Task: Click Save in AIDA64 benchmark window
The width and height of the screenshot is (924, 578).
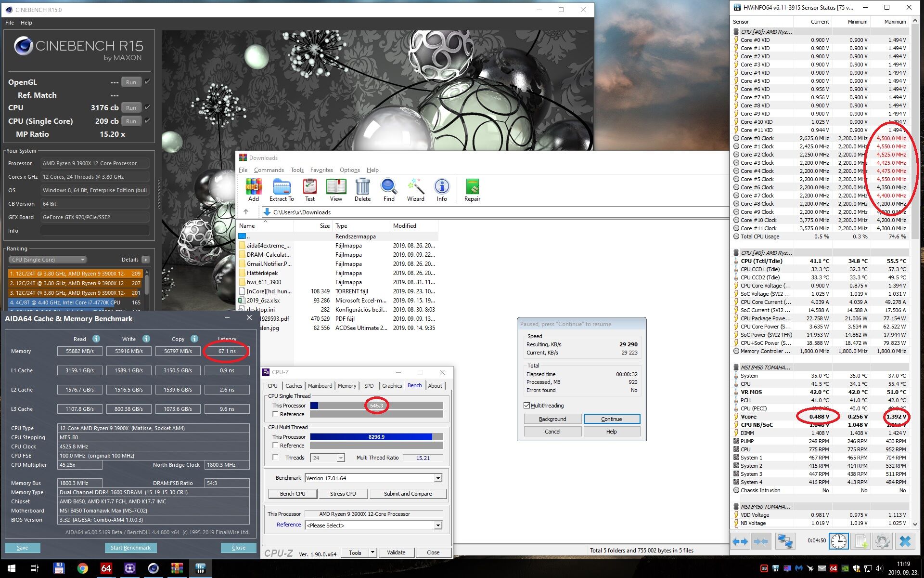Action: [x=23, y=548]
